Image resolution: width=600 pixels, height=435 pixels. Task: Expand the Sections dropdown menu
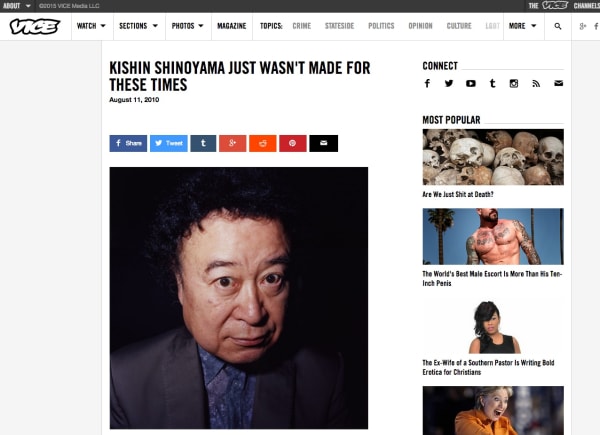(x=139, y=26)
